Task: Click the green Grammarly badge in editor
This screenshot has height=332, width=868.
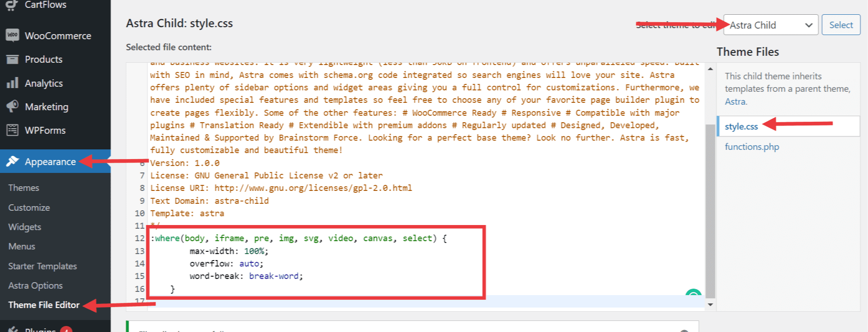Action: (694, 293)
